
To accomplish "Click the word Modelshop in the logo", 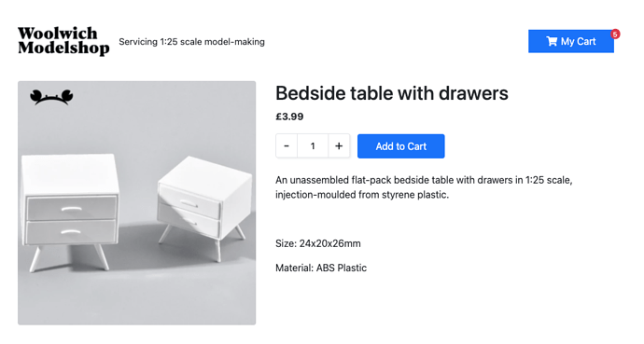I will tap(63, 48).
